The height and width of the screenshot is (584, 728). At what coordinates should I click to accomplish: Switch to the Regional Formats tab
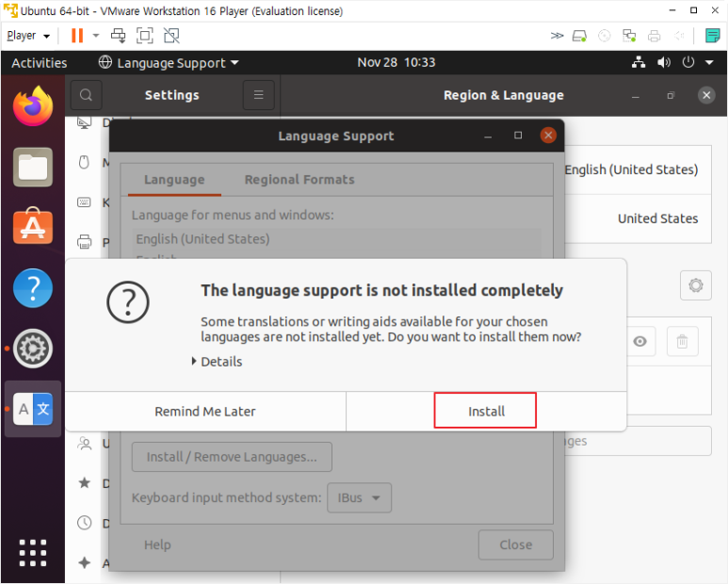[299, 180]
